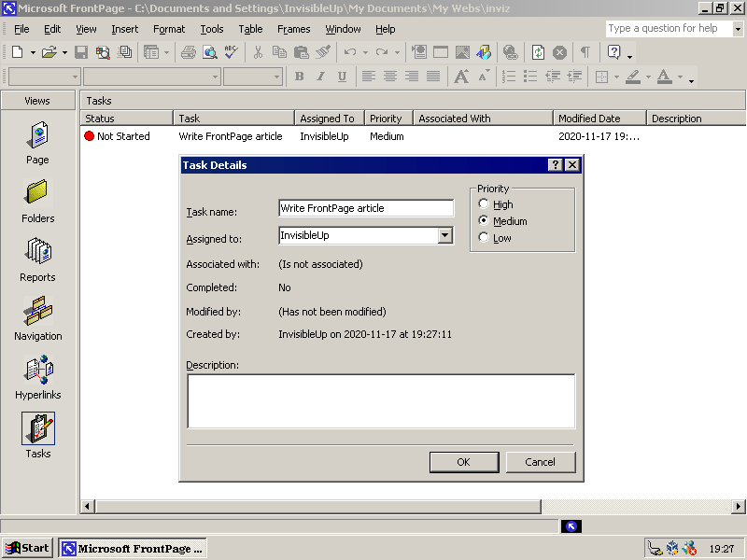Click the Bulleted list icon
Image resolution: width=747 pixels, height=560 pixels.
530,77
